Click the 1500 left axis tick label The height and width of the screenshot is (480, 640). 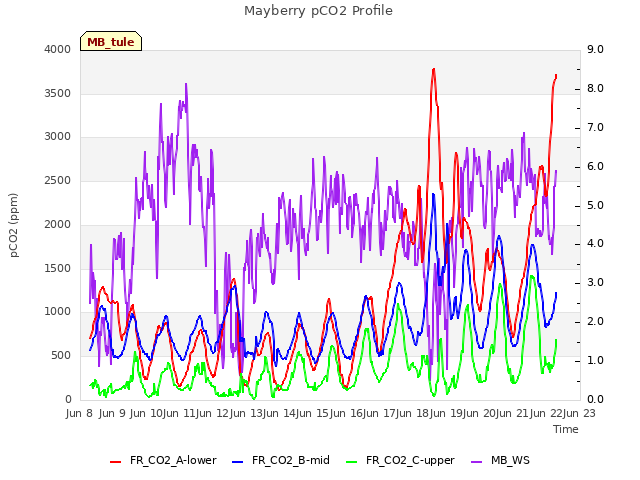click(58, 268)
